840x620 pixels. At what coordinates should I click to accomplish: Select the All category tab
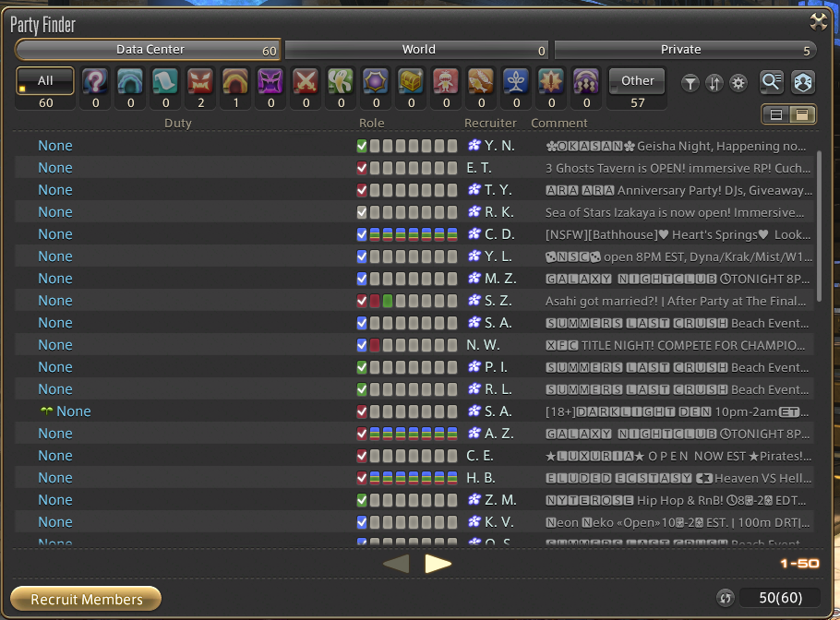click(45, 81)
